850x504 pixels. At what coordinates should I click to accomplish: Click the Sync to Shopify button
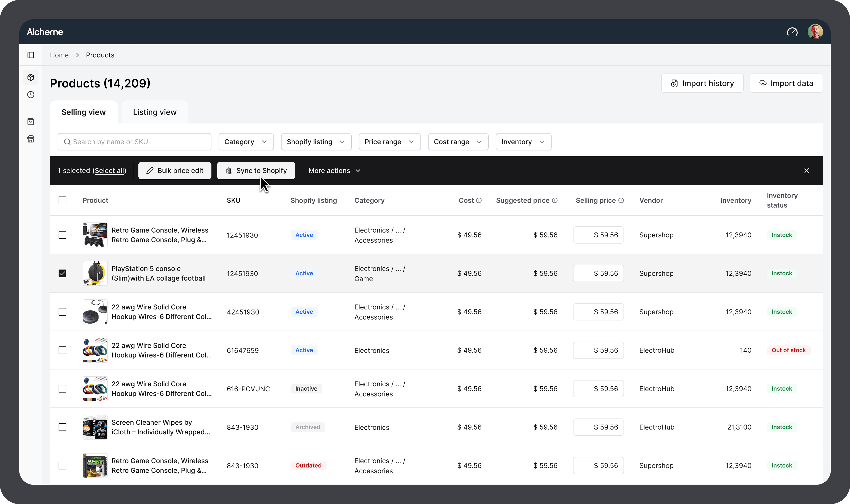click(x=256, y=171)
